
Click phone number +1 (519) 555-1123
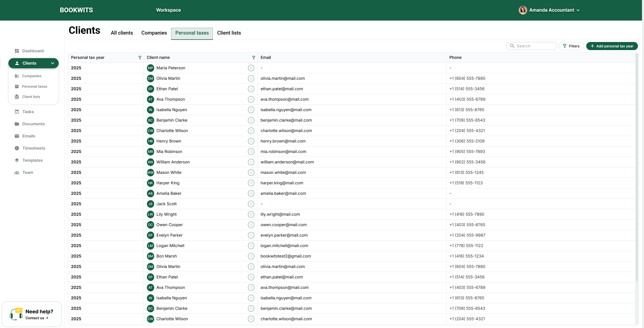[466, 183]
